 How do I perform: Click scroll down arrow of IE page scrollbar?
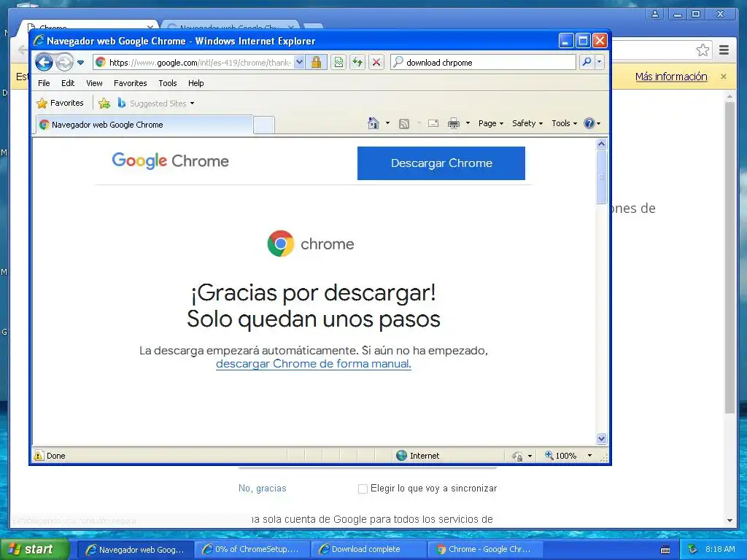click(x=601, y=438)
